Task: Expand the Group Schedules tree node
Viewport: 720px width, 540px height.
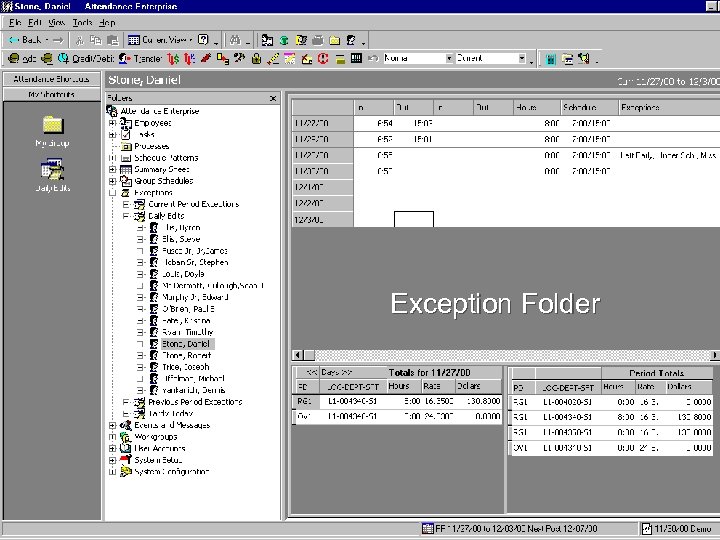Action: tap(112, 181)
